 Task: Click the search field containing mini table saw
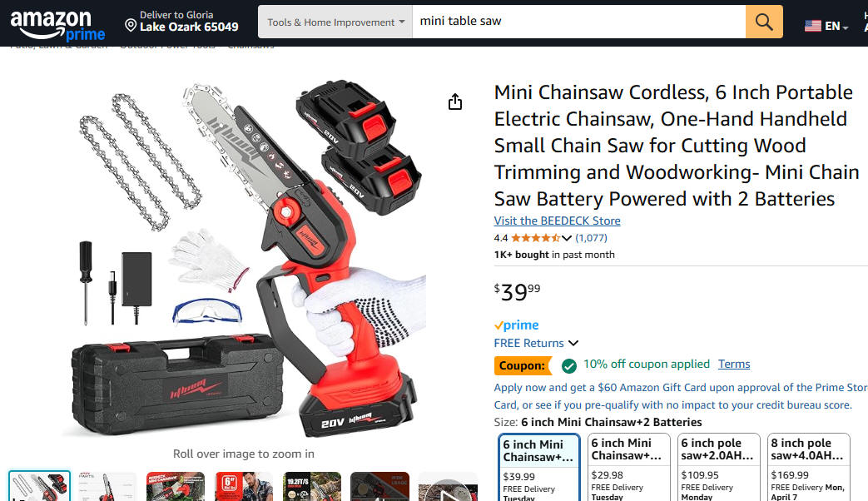point(578,22)
